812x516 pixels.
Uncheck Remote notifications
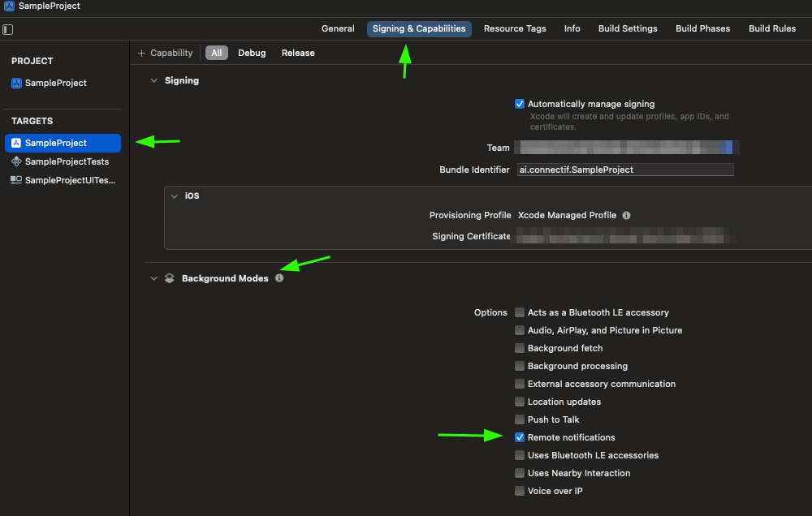520,437
